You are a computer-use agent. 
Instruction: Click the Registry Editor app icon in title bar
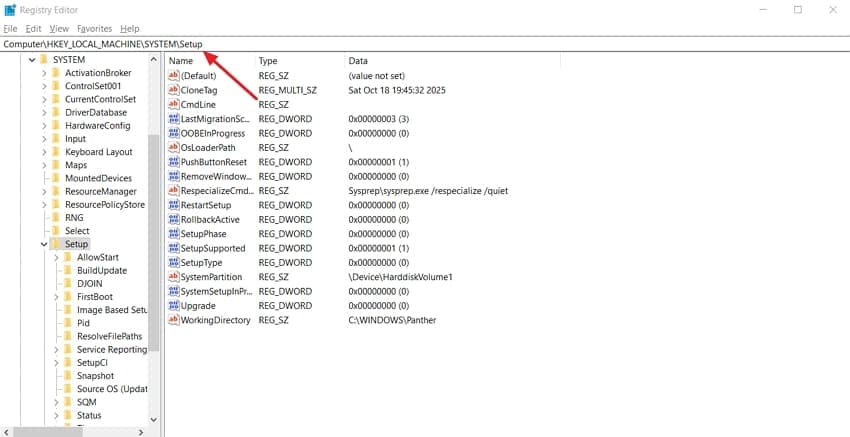(x=10, y=10)
